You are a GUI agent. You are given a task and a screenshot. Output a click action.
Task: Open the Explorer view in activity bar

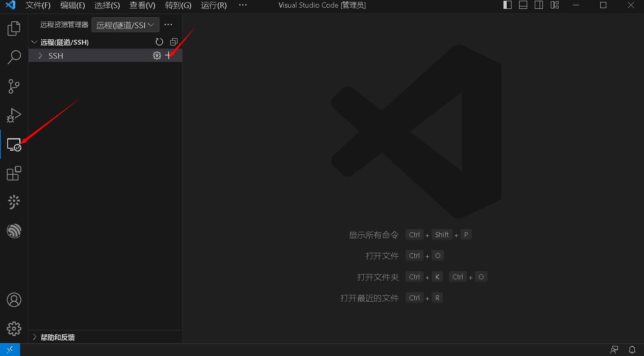tap(14, 28)
